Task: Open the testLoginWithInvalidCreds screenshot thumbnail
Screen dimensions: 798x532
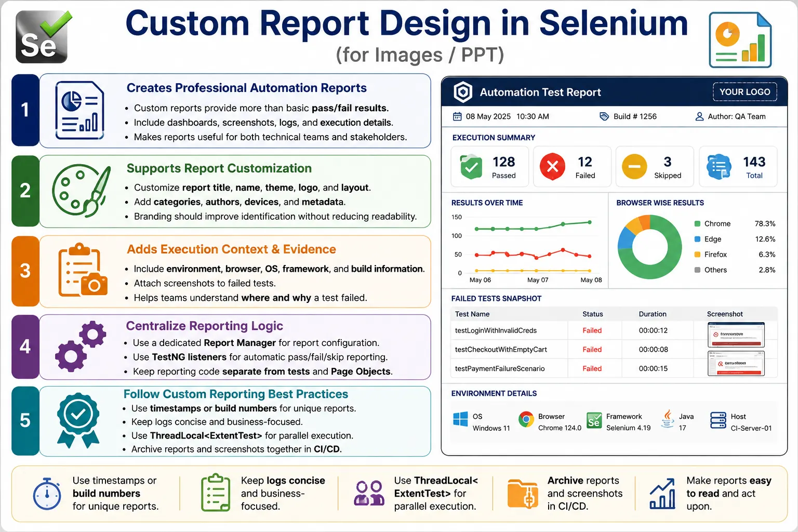Action: tap(736, 335)
